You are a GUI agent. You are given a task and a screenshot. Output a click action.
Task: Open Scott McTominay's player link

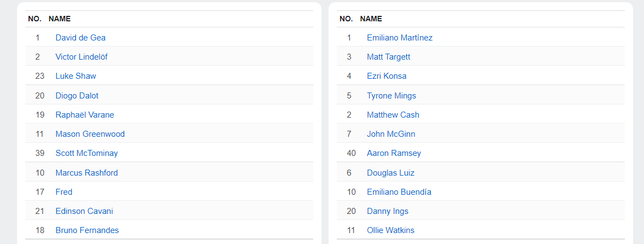pos(87,153)
